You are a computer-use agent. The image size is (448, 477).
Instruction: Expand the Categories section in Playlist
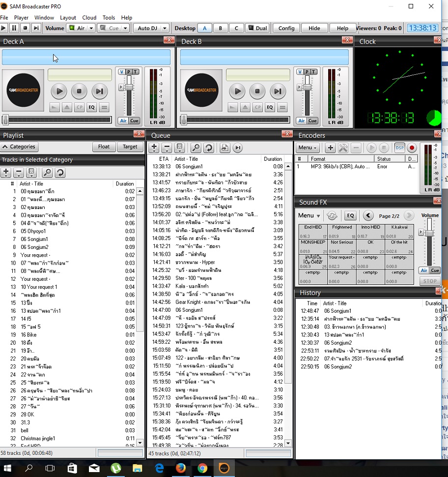pos(20,147)
